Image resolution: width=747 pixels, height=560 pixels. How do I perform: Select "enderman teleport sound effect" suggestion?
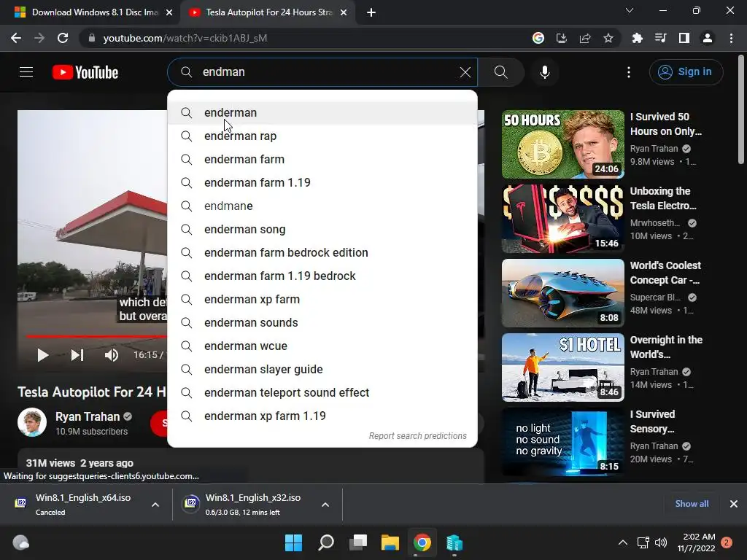(x=322, y=393)
